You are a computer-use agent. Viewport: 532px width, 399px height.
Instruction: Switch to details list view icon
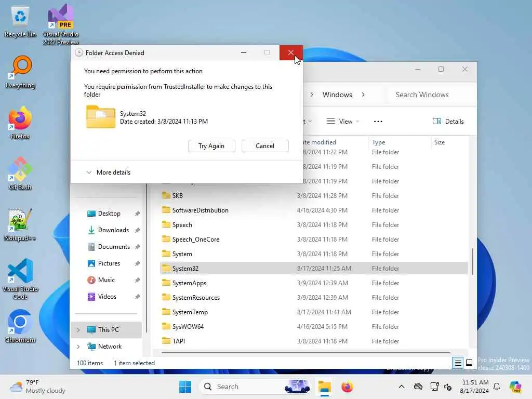click(x=458, y=363)
